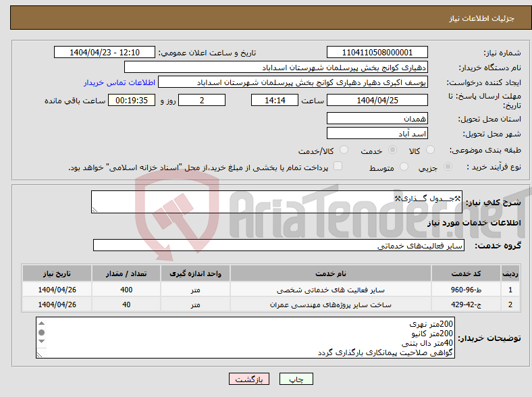Click گواهی صلاحیت پیمانکاری line in notes
Viewport: 532px width, 397px height.
385,353
